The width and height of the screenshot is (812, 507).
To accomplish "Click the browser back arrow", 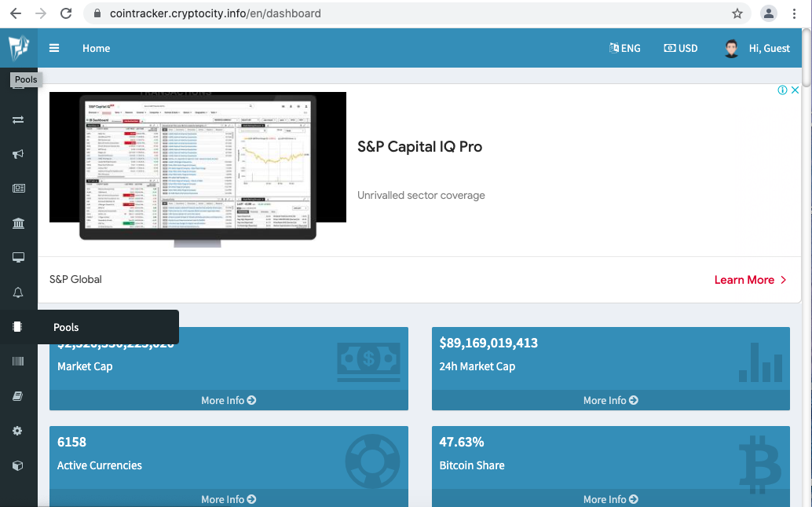I will tap(16, 13).
